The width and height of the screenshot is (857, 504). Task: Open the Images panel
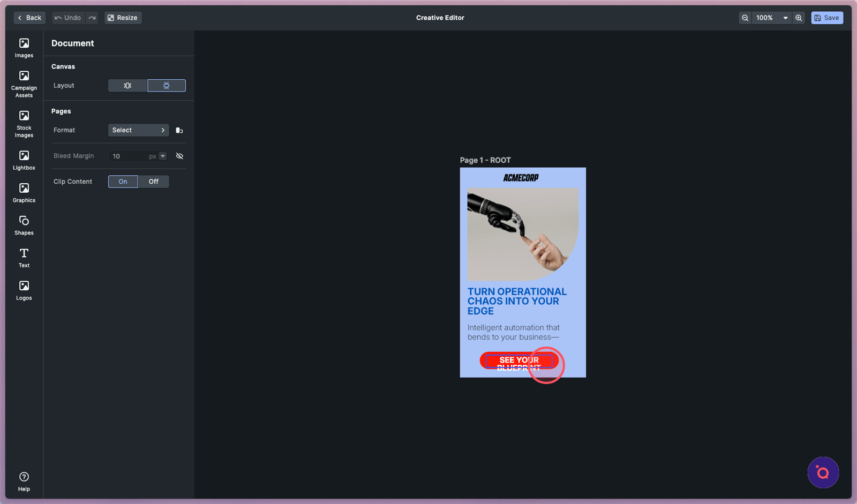click(24, 48)
